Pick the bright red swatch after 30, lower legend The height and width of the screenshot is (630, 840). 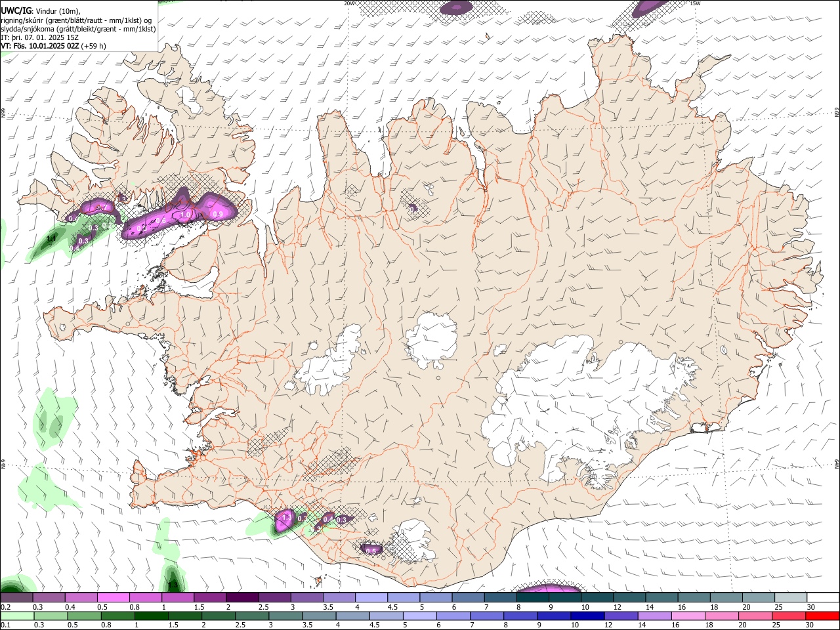tap(823, 616)
